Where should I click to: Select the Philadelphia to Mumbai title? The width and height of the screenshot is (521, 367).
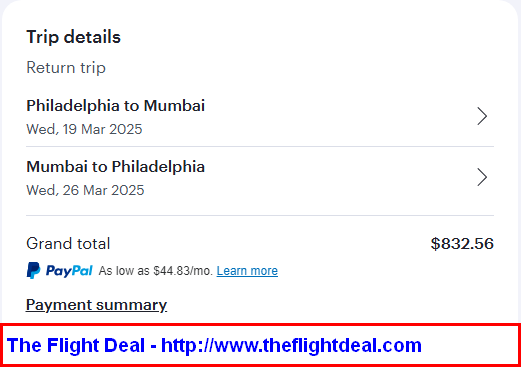[x=115, y=106]
